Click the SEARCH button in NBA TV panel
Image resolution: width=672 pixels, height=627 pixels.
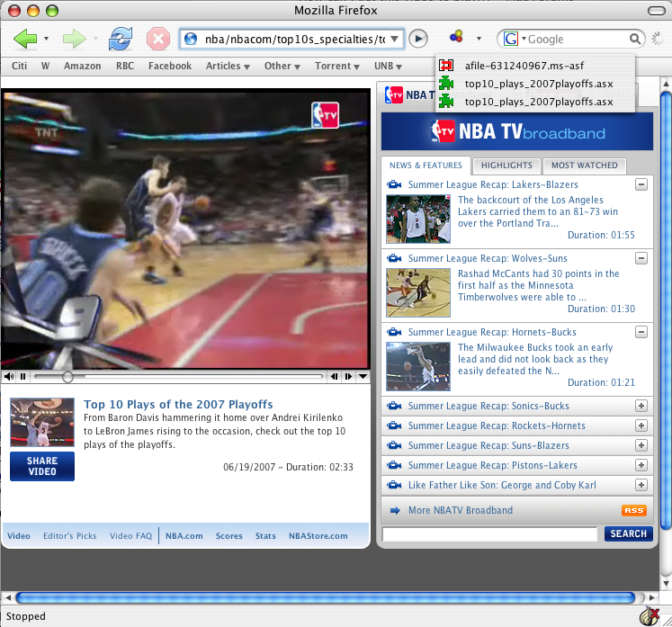tap(629, 533)
